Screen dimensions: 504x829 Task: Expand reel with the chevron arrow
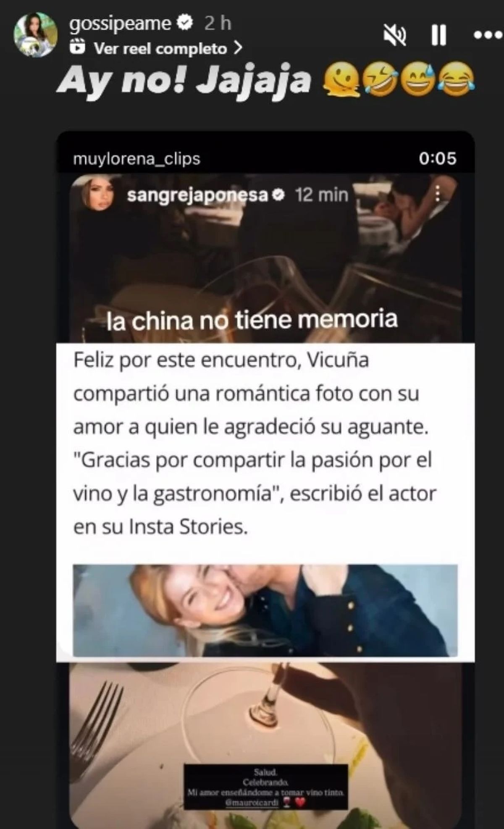(x=238, y=48)
